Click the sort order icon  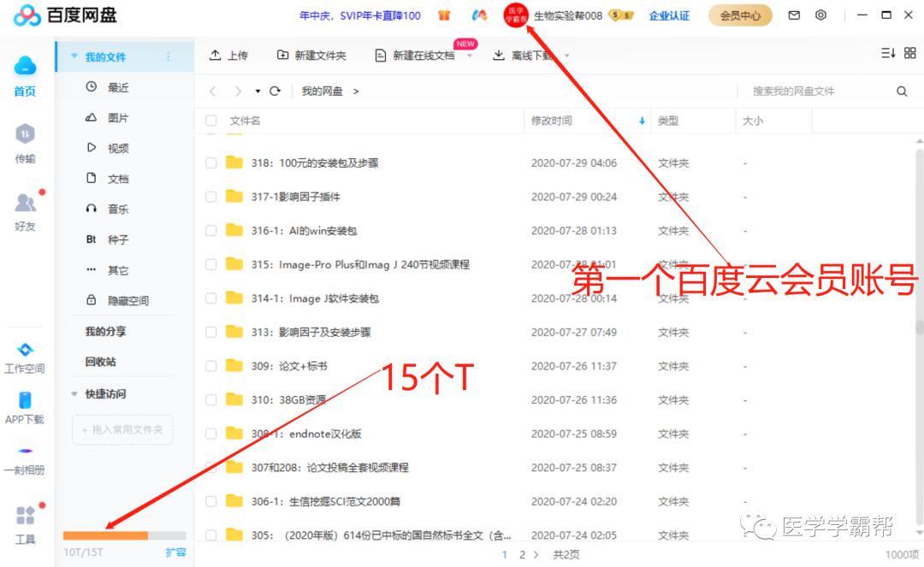888,53
